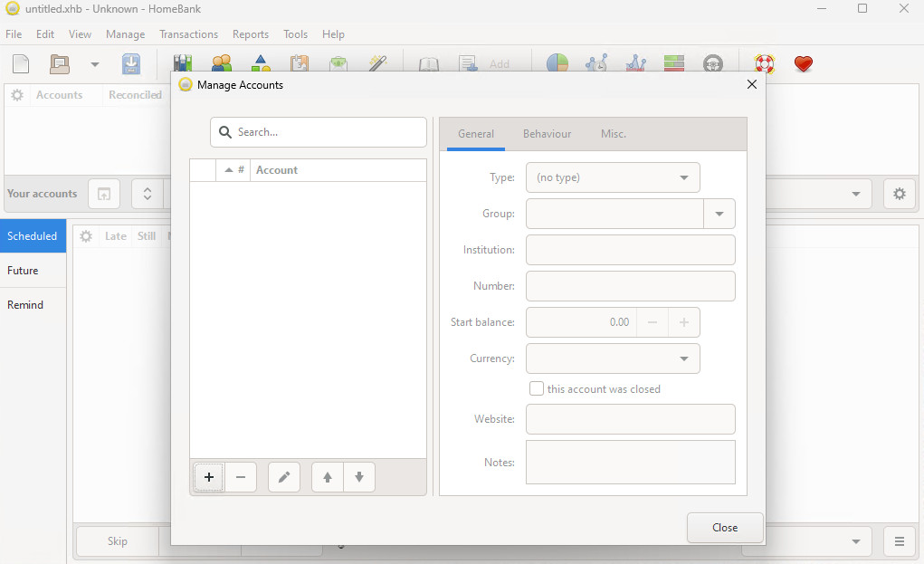The height and width of the screenshot is (564, 924).
Task: Save the file using toolbar icon
Action: coord(131,63)
